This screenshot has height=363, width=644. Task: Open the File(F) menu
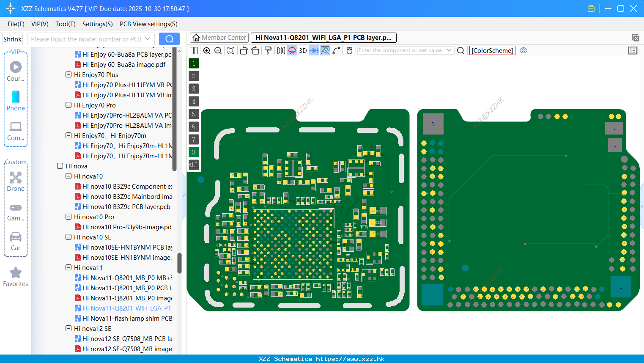16,24
